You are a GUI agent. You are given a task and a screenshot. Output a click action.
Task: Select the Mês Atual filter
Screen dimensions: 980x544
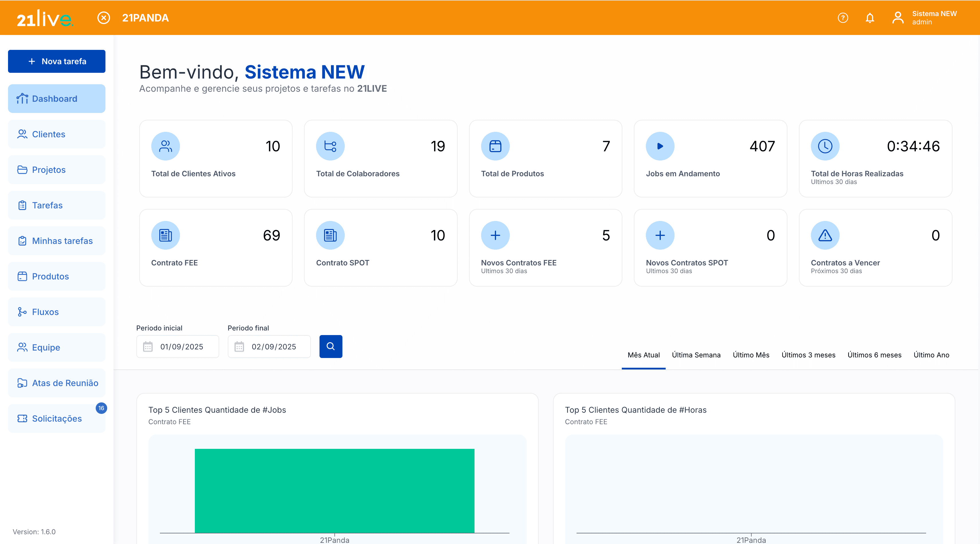pyautogui.click(x=643, y=355)
